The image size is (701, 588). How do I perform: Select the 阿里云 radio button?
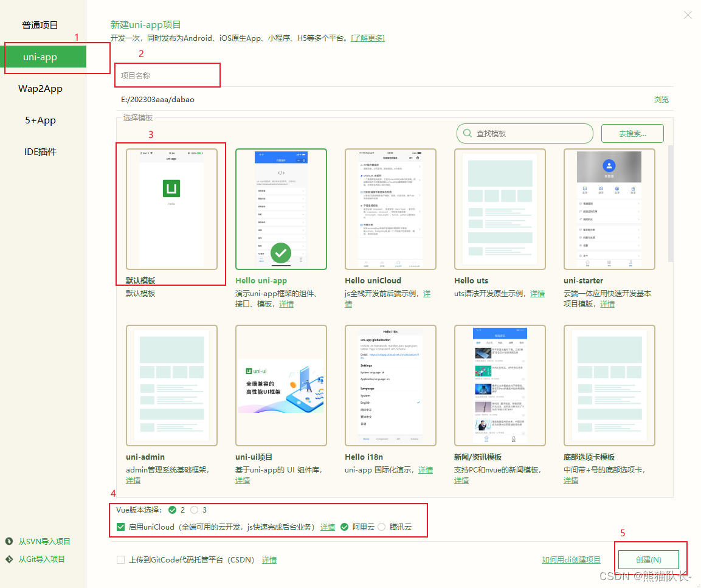click(344, 527)
